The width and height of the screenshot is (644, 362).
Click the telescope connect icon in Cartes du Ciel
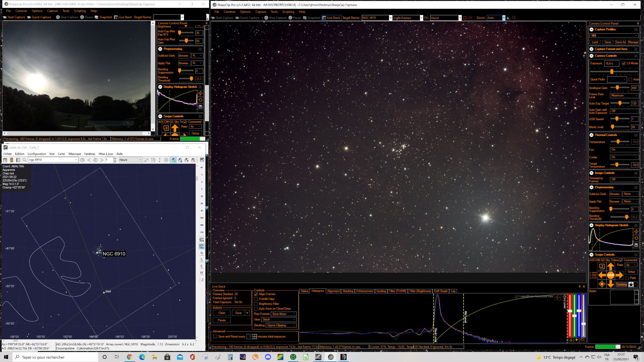click(174, 160)
